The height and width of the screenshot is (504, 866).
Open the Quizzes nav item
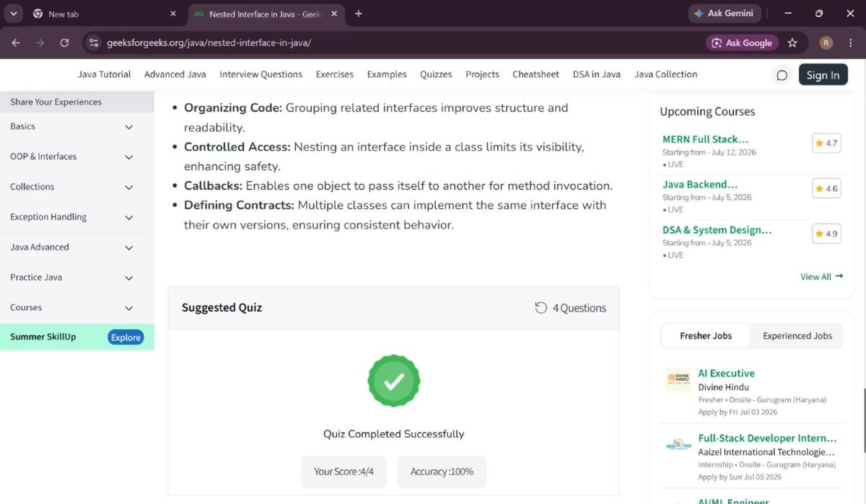point(436,74)
